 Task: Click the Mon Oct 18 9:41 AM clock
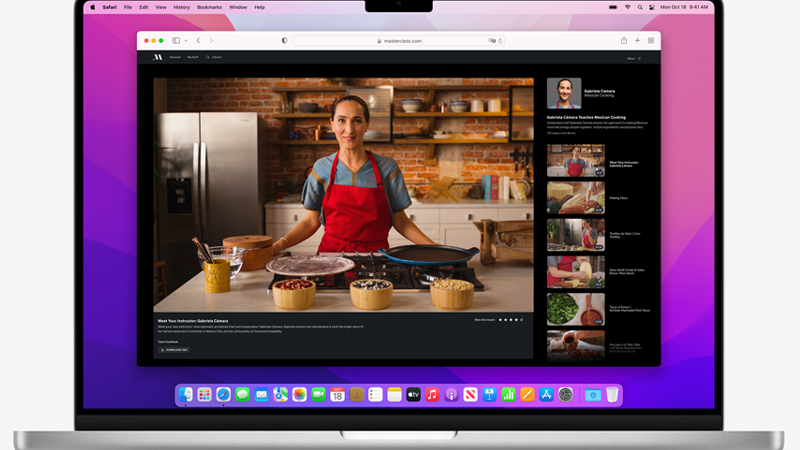click(684, 7)
